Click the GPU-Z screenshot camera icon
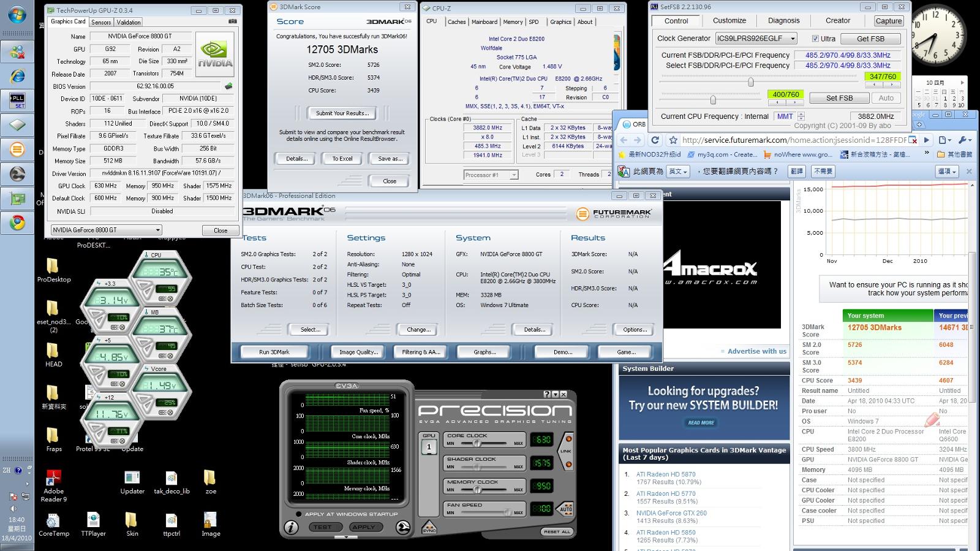Image resolution: width=980 pixels, height=551 pixels. click(x=232, y=21)
